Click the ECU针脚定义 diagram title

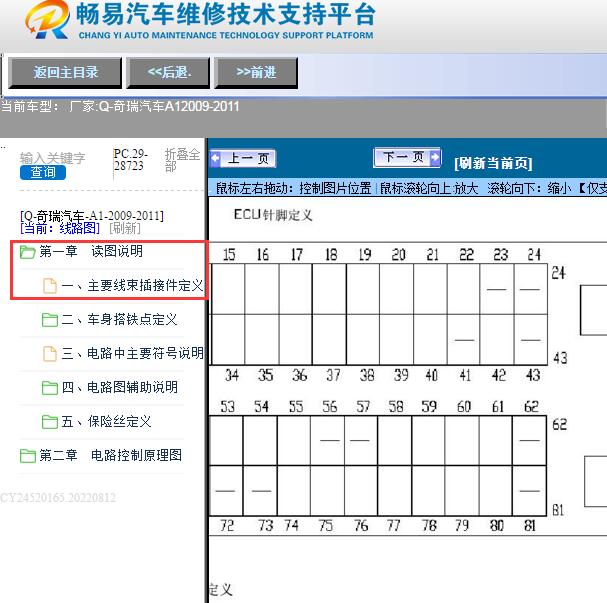tap(273, 215)
